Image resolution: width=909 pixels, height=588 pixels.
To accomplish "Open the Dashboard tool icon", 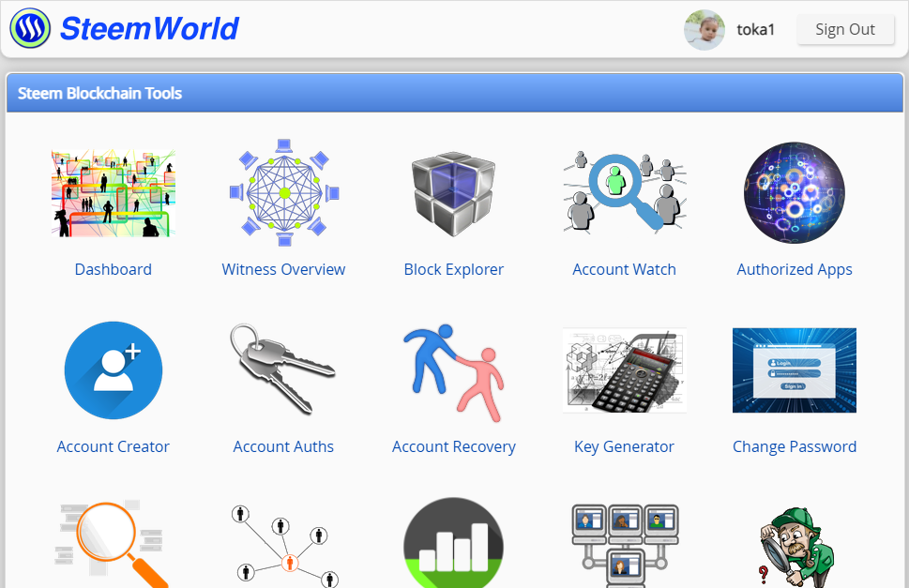I will tap(114, 193).
